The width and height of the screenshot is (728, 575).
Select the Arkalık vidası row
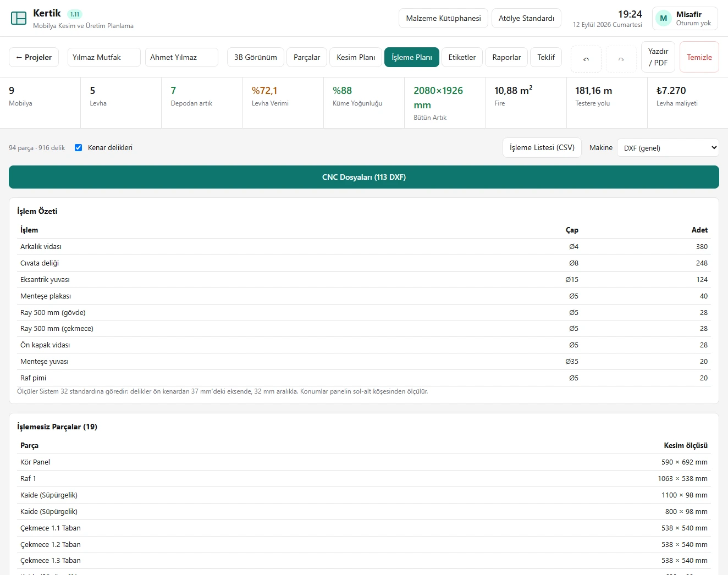tap(364, 247)
